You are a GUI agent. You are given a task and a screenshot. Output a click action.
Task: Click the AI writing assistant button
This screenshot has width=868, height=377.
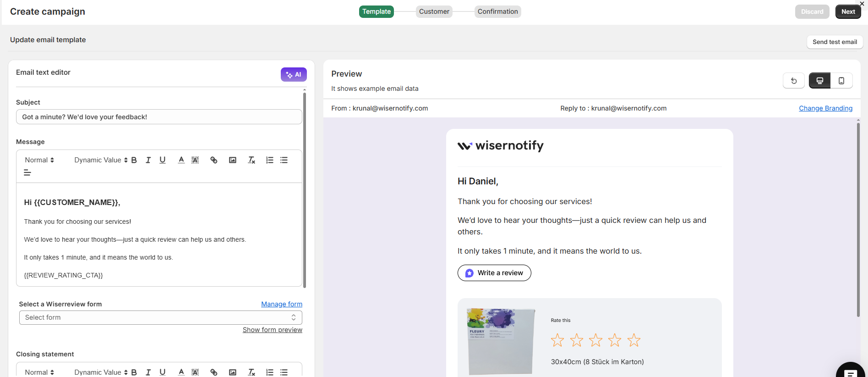294,75
